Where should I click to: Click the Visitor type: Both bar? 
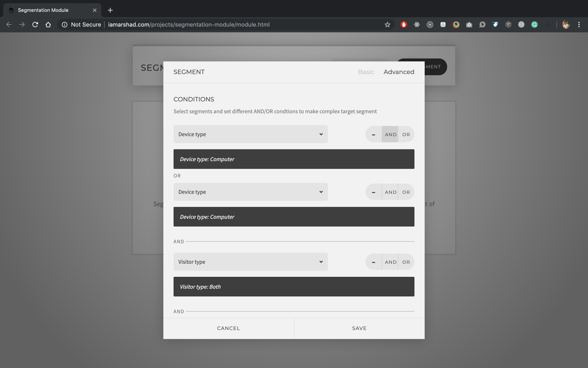(294, 287)
